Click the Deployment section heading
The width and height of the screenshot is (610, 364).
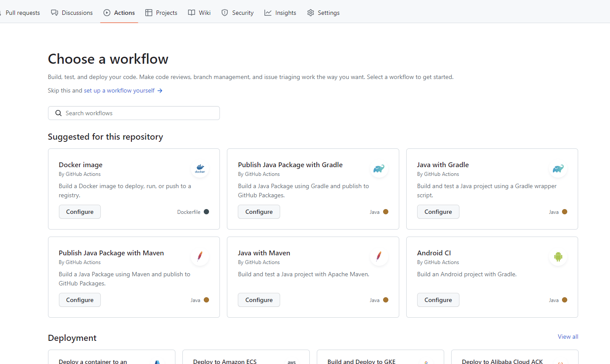[72, 338]
